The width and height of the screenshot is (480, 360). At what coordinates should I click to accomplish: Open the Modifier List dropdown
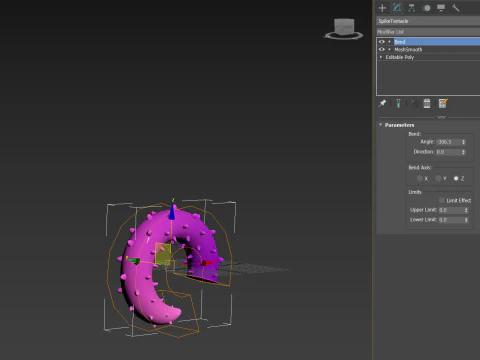coord(428,32)
